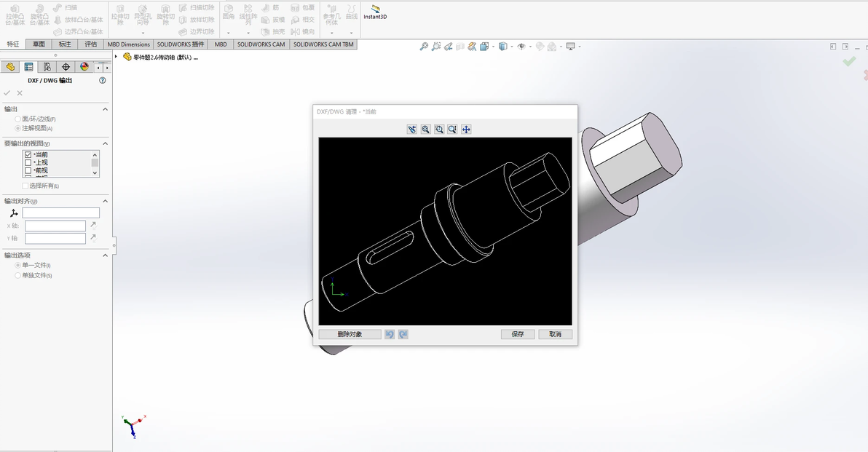Viewport: 868px width, 452px height.
Task: Click the select tool in the cleanup dialog
Action: 412,130
